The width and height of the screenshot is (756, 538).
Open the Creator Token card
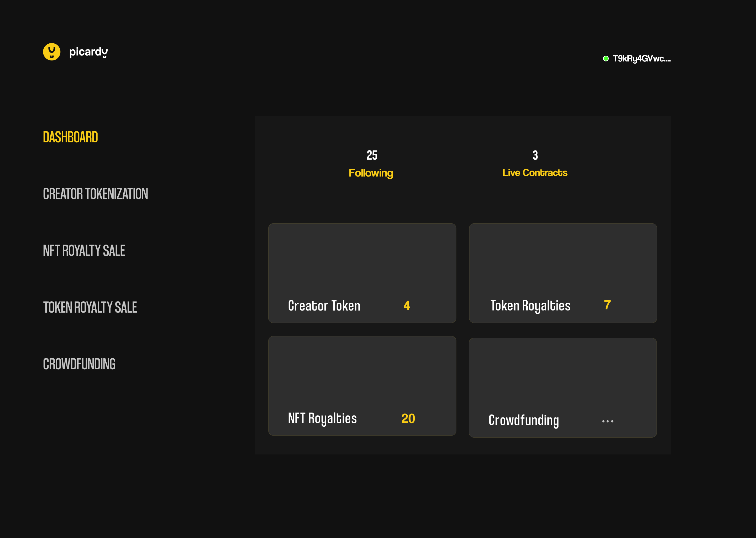362,273
